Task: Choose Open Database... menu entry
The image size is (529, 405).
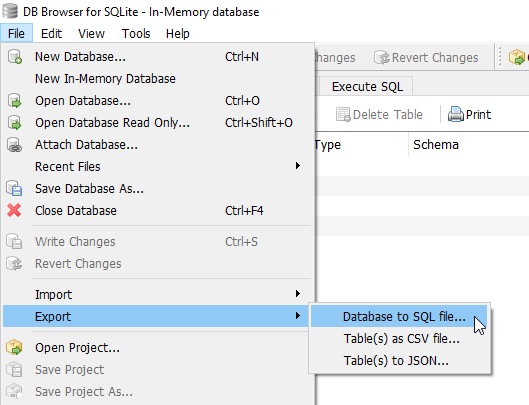Action: tap(157, 101)
